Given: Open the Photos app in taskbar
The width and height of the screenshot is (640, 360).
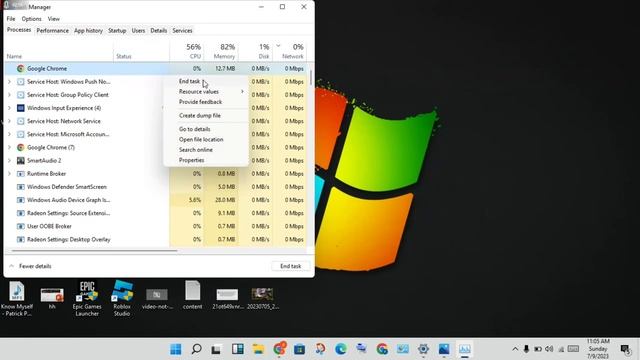Looking at the screenshot, I should click(x=444, y=349).
